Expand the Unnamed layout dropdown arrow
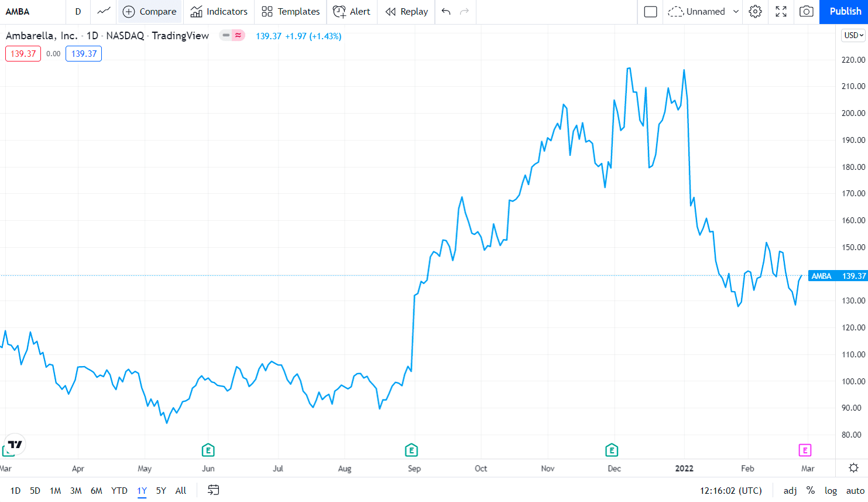 (736, 11)
